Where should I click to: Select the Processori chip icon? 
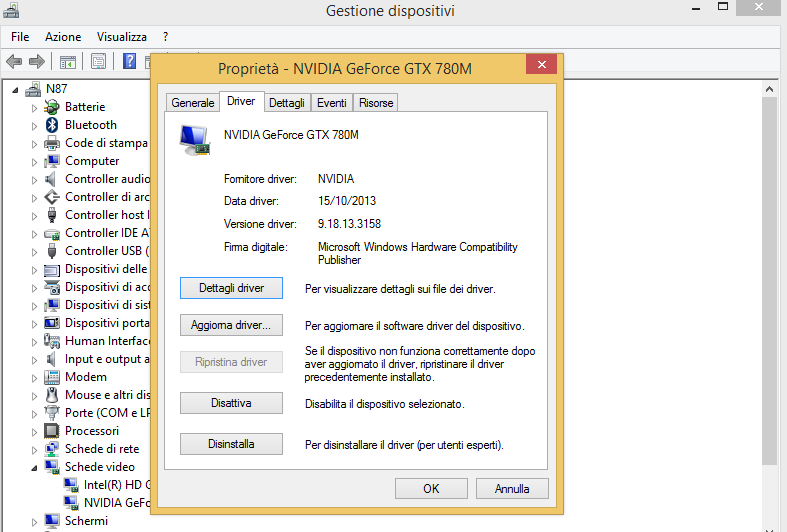pyautogui.click(x=52, y=431)
